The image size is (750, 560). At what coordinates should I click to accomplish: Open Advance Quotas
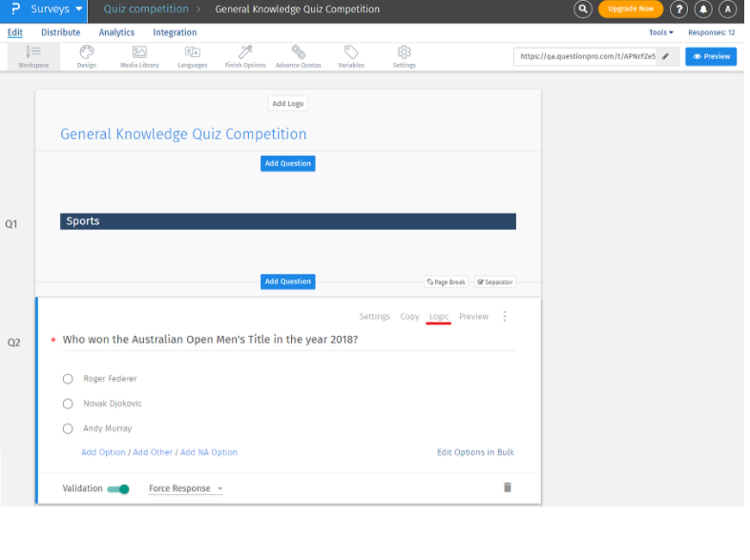tap(299, 56)
